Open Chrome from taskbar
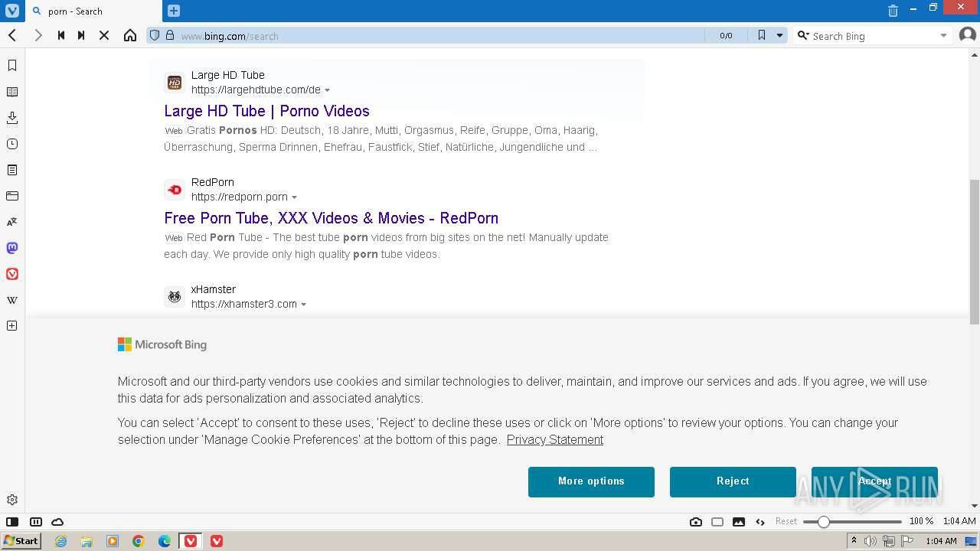Screen dimensions: 980x551 (139, 541)
